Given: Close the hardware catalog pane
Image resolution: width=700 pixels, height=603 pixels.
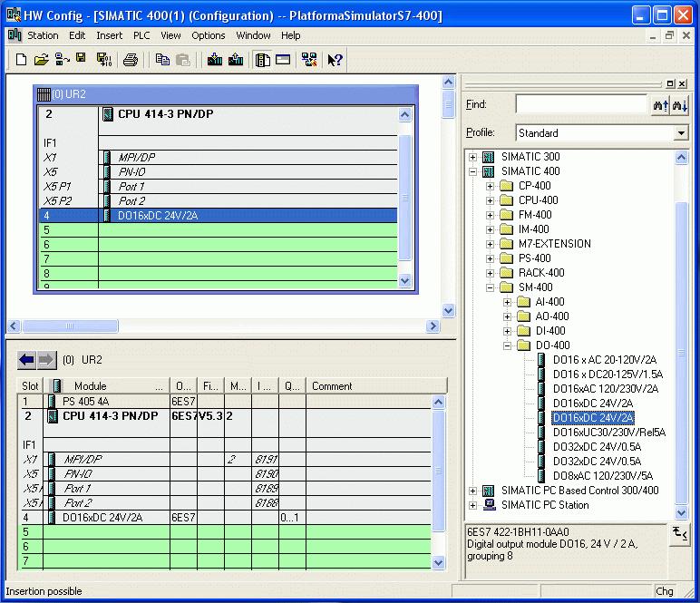Looking at the screenshot, I should coord(682,83).
